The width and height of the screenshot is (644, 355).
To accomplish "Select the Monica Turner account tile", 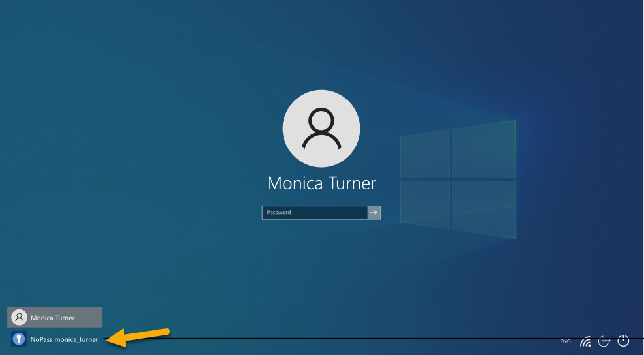I will point(55,318).
